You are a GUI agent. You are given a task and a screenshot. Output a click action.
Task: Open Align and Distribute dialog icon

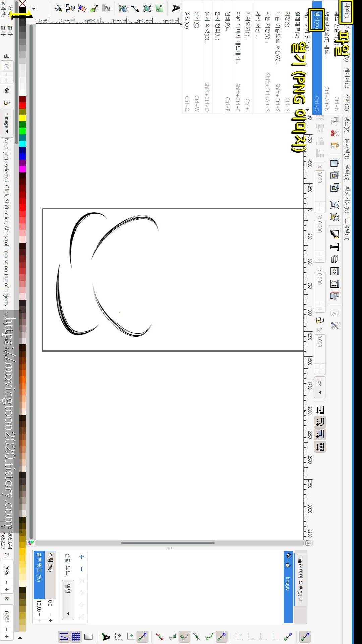point(335,296)
